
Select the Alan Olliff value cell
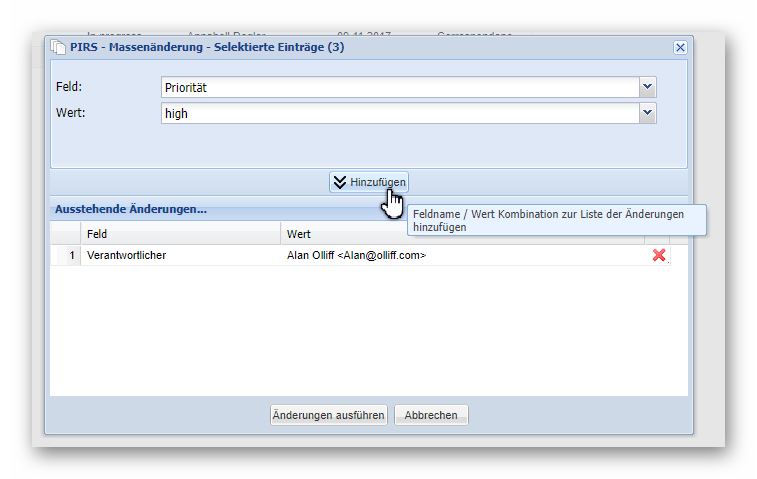click(460, 255)
